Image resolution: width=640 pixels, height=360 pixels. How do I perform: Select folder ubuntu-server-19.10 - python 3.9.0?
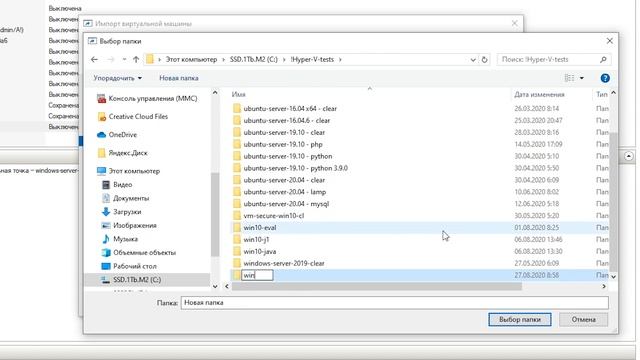tap(296, 168)
